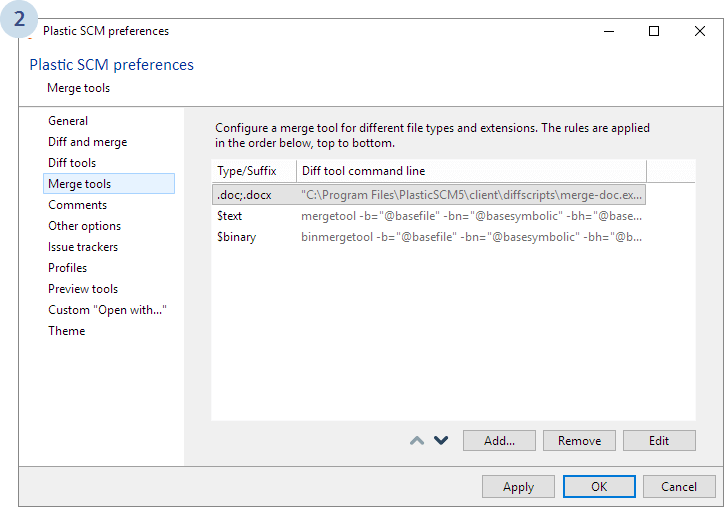Move selected rule down with arrow
The width and height of the screenshot is (724, 507).
[441, 441]
